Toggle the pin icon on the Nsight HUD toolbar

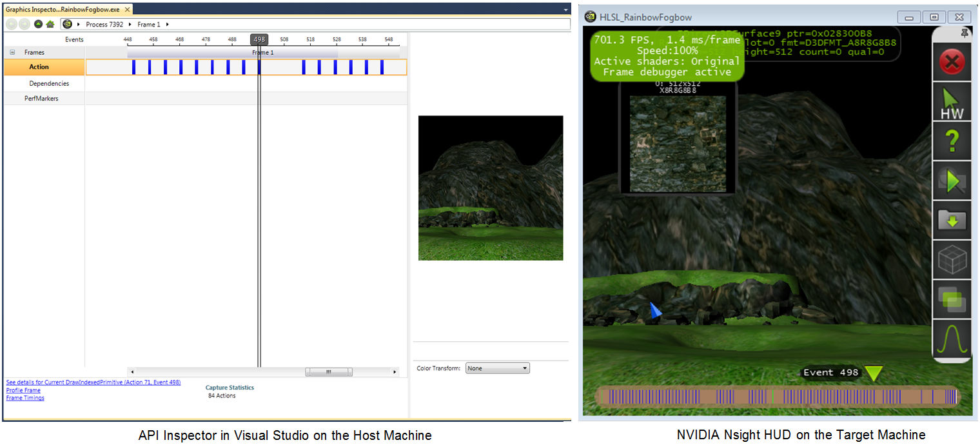tap(965, 32)
